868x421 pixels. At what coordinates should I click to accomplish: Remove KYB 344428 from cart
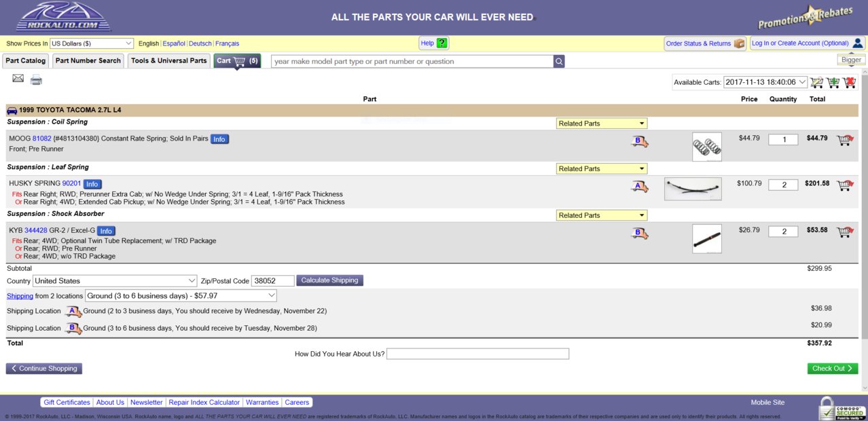point(845,232)
